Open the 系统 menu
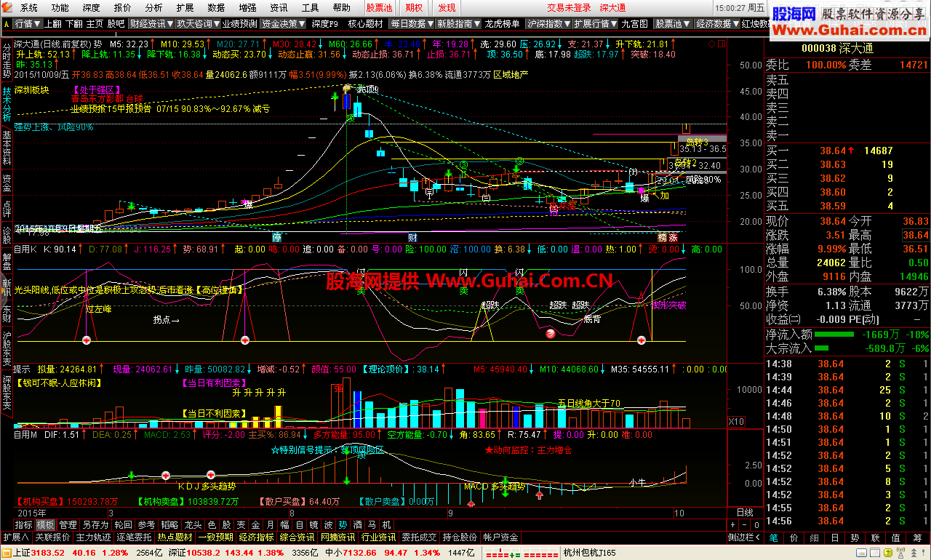This screenshot has height=560, width=931. pos(29,8)
